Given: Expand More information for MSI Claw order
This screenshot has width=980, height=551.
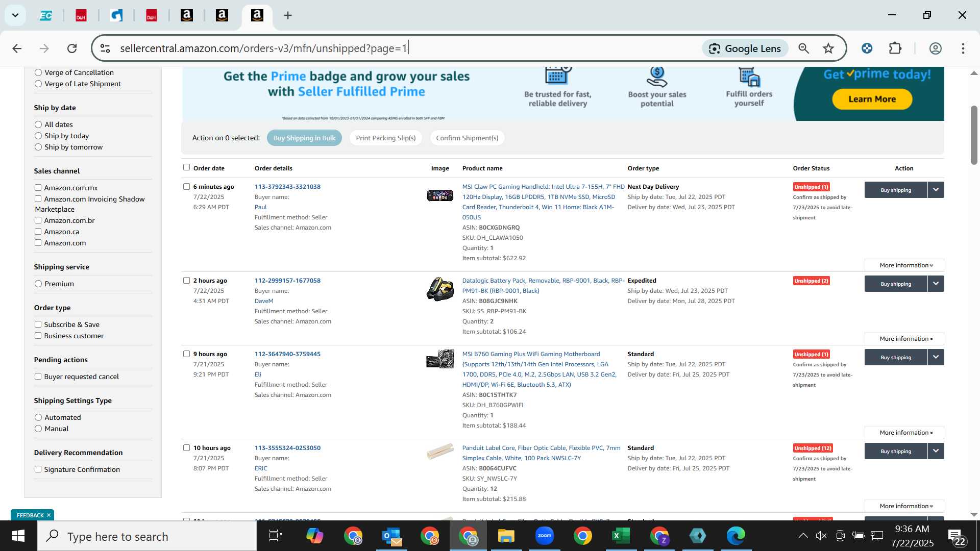Looking at the screenshot, I should pos(904,265).
